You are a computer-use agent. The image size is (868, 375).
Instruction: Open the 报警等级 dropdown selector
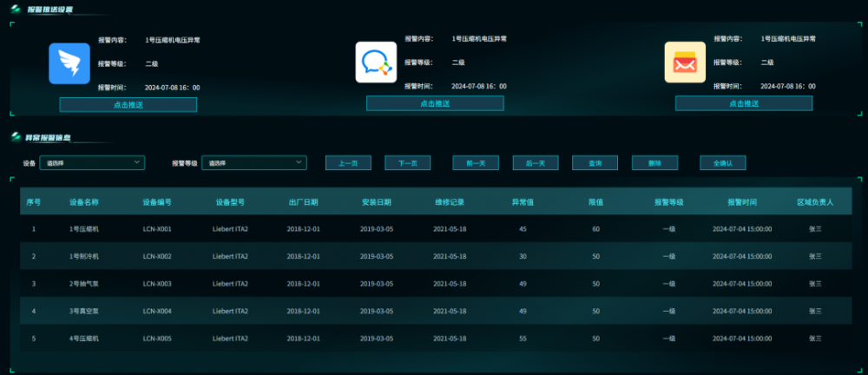254,163
